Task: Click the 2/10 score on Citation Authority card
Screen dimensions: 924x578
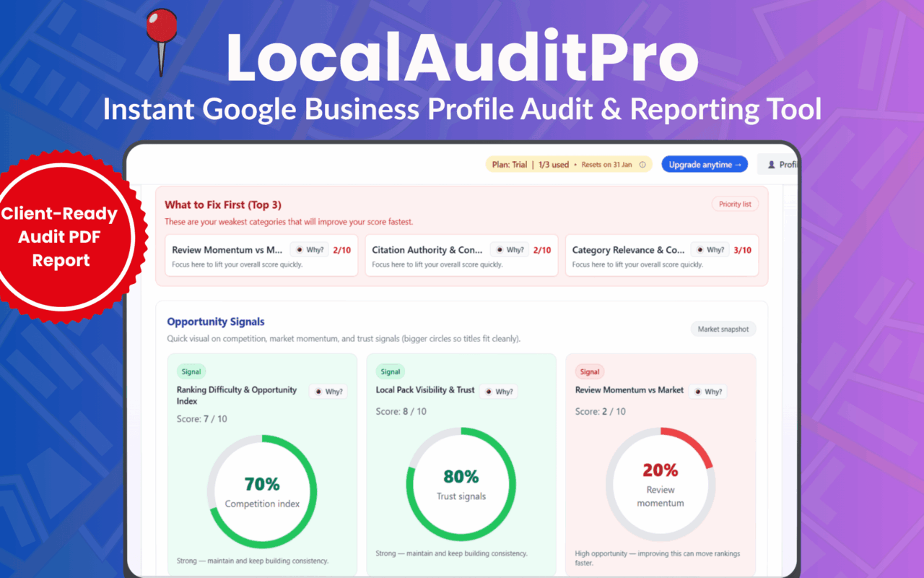Action: click(x=542, y=250)
